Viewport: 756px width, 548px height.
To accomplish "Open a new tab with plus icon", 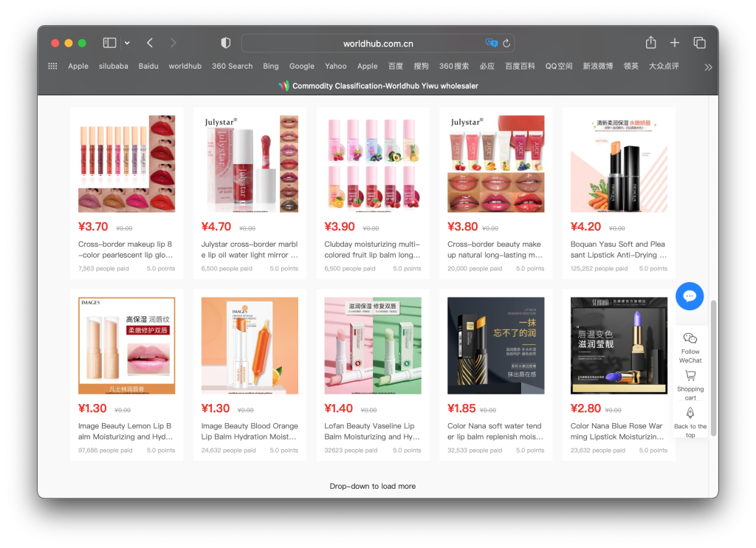I will pyautogui.click(x=674, y=43).
